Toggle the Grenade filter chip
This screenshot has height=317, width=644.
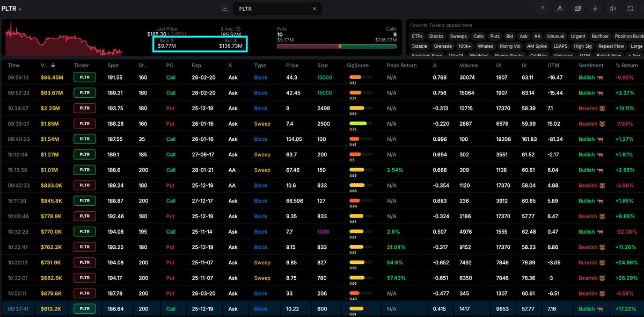pos(443,46)
